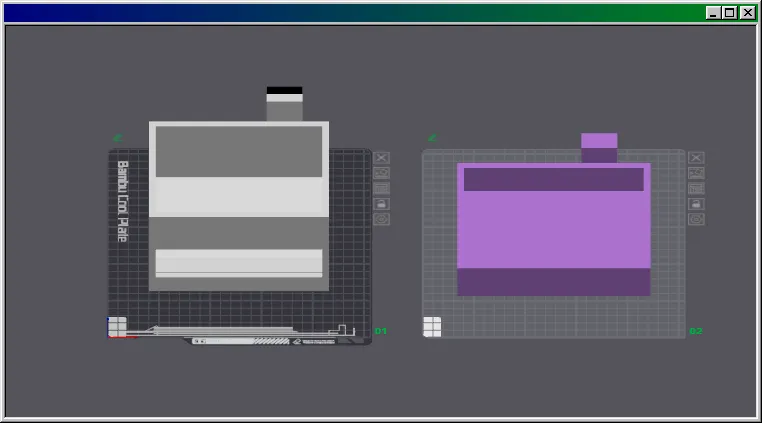The image size is (762, 423).
Task: Edit plate 01 name with green pencil icon
Action: 118,138
